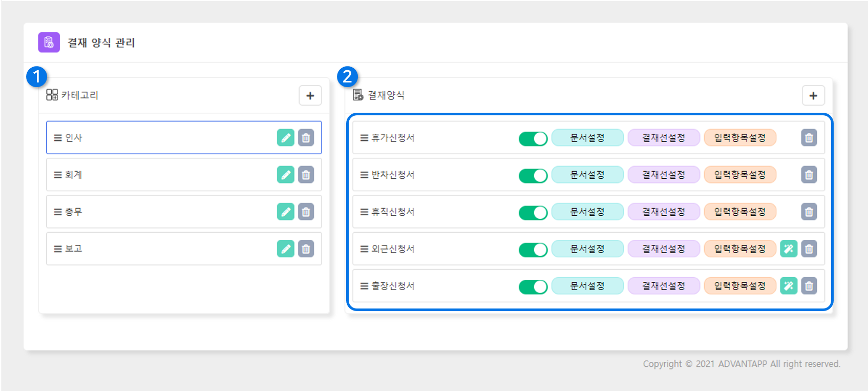The image size is (868, 391).
Task: Delete the 보고 category with trash icon
Action: tap(306, 249)
